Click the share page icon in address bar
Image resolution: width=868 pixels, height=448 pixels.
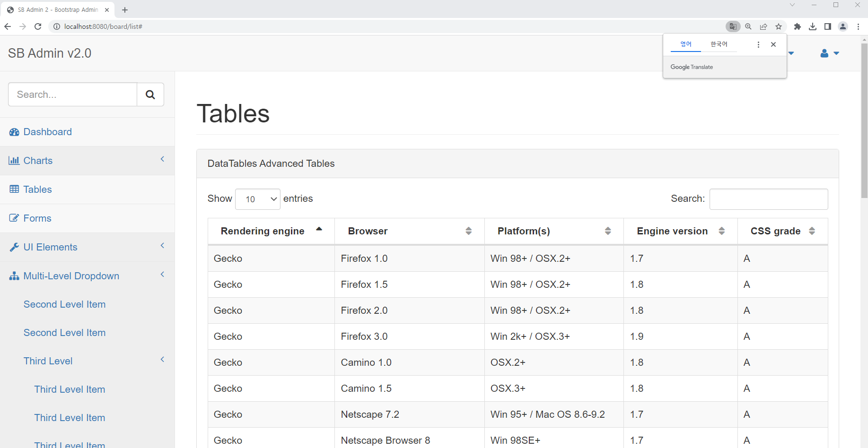tap(763, 26)
